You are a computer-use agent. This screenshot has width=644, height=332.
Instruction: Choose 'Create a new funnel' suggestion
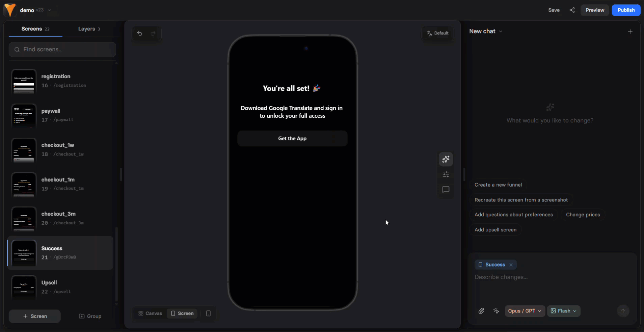pos(498,185)
